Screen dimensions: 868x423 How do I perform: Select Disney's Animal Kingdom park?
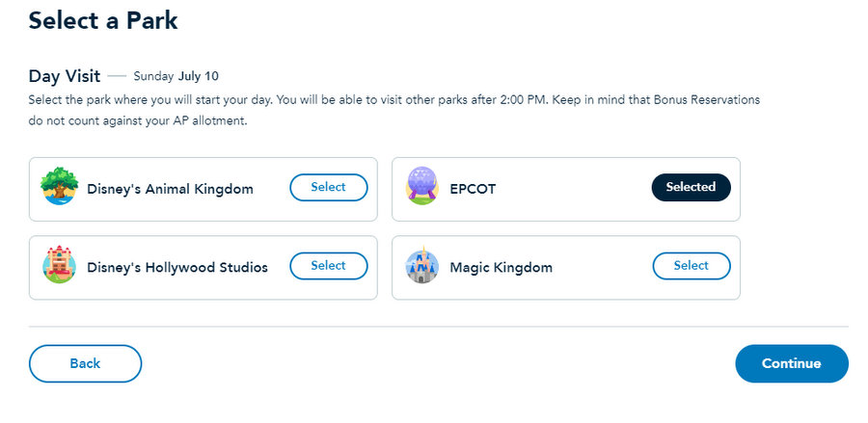[x=328, y=188]
